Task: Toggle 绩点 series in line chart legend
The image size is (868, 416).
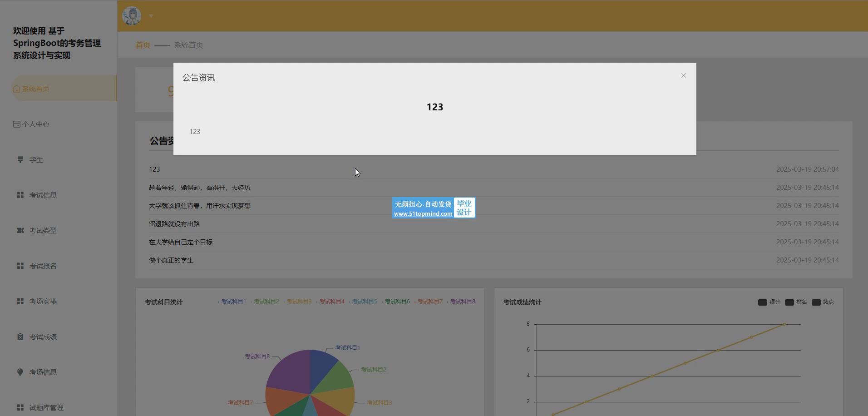Action: click(822, 302)
